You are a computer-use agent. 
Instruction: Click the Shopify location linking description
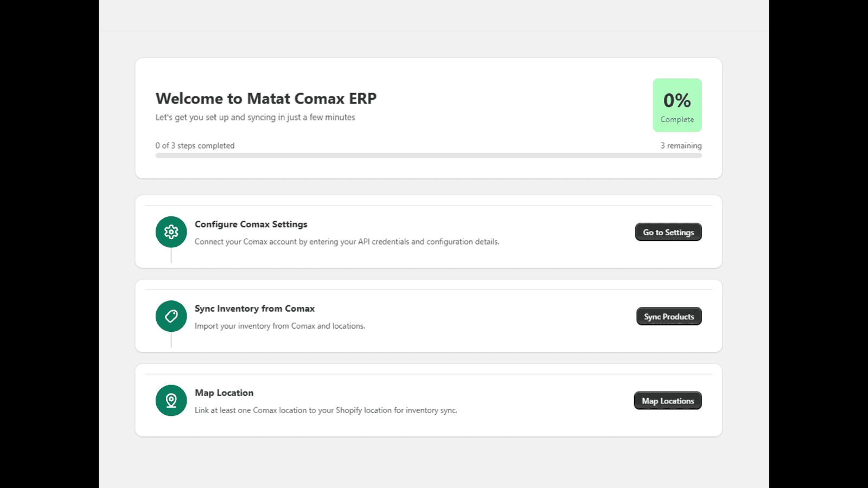tap(325, 410)
